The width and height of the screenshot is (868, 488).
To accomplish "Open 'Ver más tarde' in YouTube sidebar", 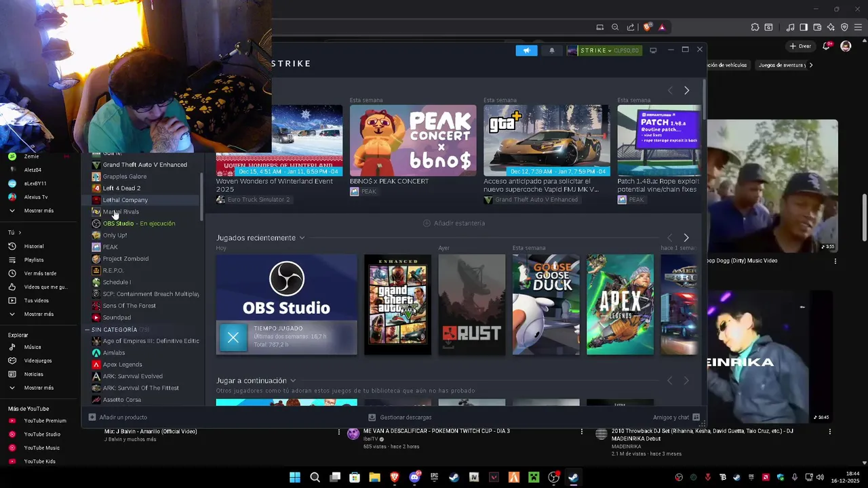I will tap(39, 273).
